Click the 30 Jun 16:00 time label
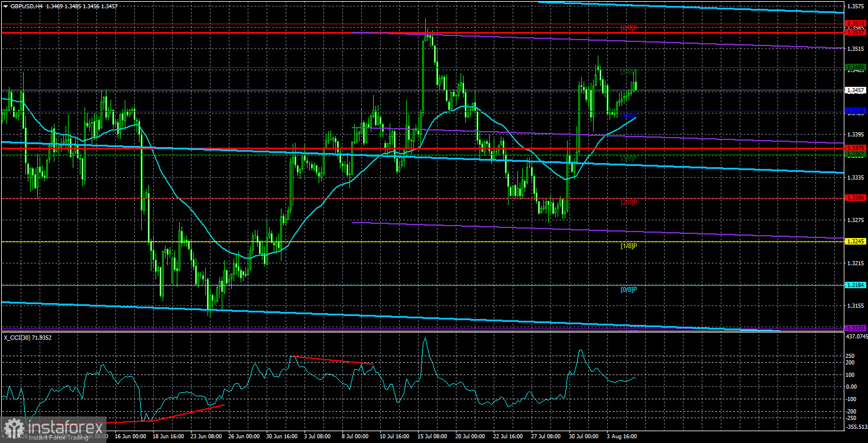The image size is (868, 443). click(x=283, y=437)
